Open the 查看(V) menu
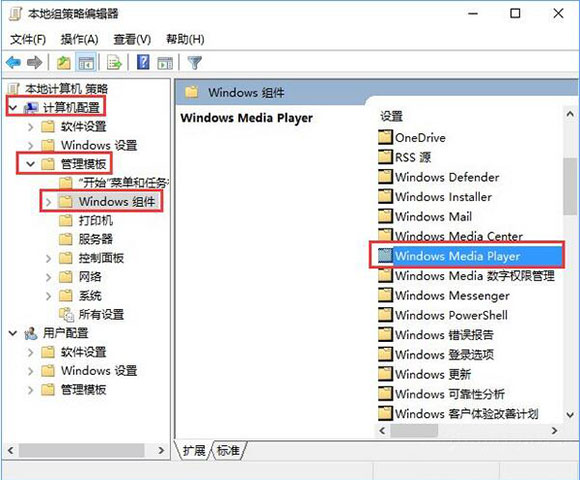 (132, 39)
